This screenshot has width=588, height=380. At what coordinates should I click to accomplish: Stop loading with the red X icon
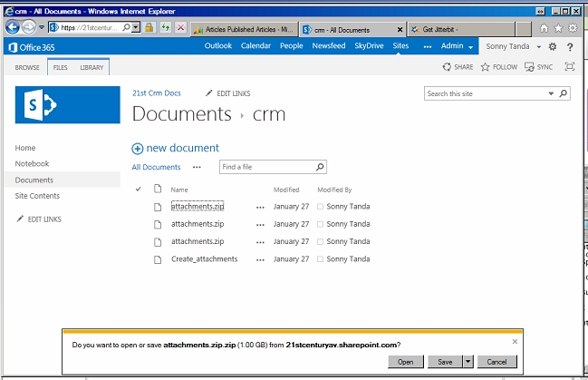181,27
